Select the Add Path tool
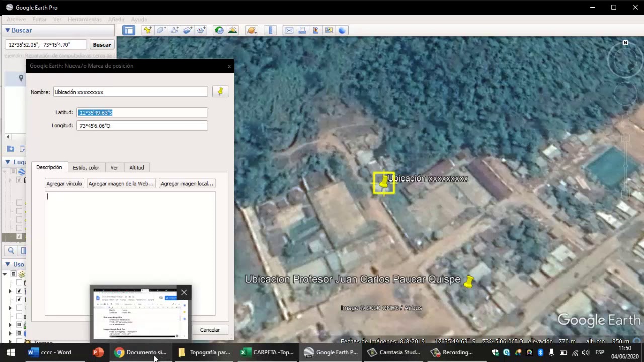Image resolution: width=644 pixels, height=362 pixels. [x=175, y=30]
